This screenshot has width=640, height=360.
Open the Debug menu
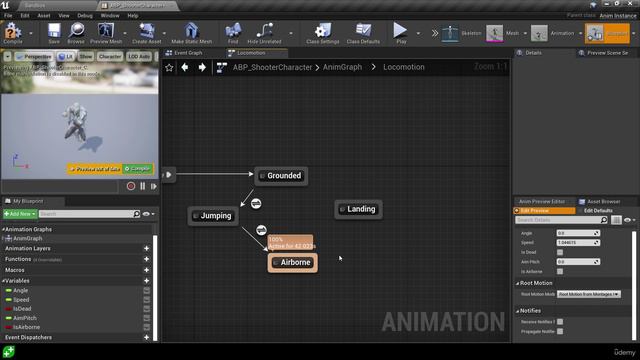click(85, 16)
